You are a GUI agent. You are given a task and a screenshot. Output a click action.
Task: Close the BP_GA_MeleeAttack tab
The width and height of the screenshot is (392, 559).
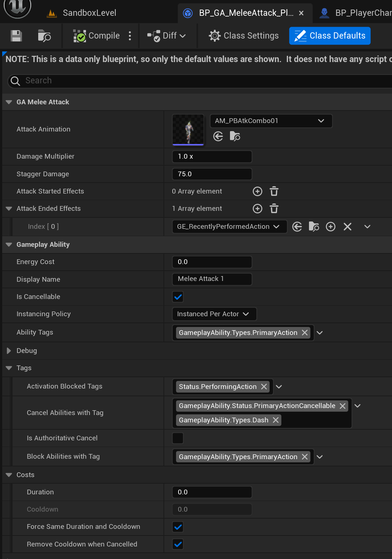(301, 13)
